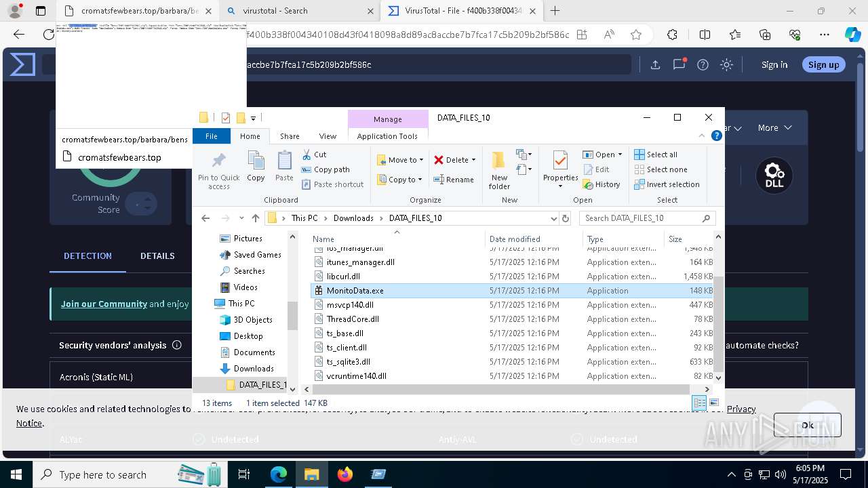Click Paste shortcut command
This screenshot has width=868, height=488.
(x=332, y=184)
